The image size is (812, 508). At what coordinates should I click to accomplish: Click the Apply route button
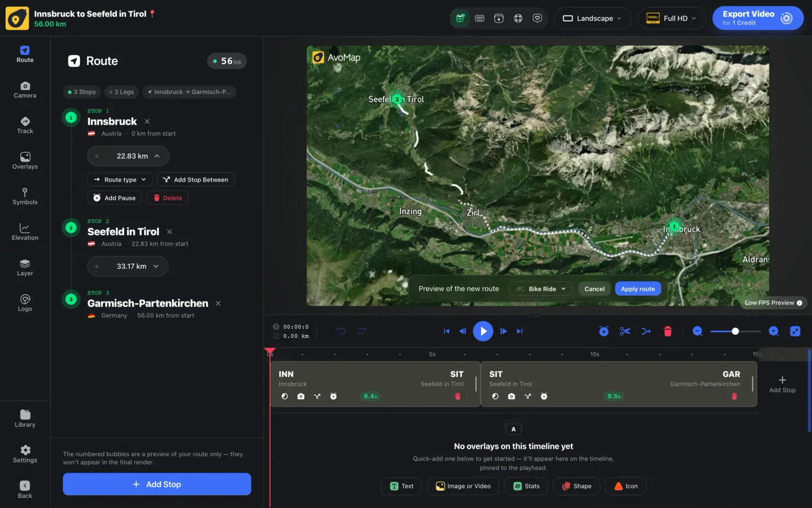[638, 289]
